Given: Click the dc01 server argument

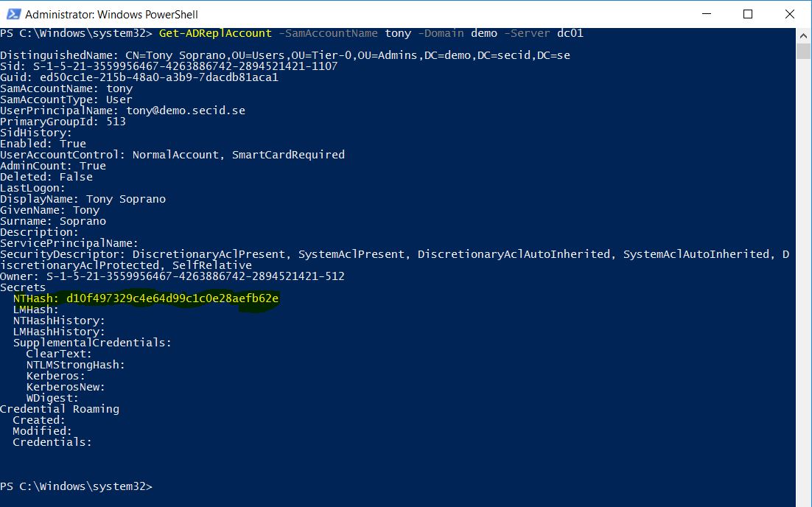Looking at the screenshot, I should 570,33.
